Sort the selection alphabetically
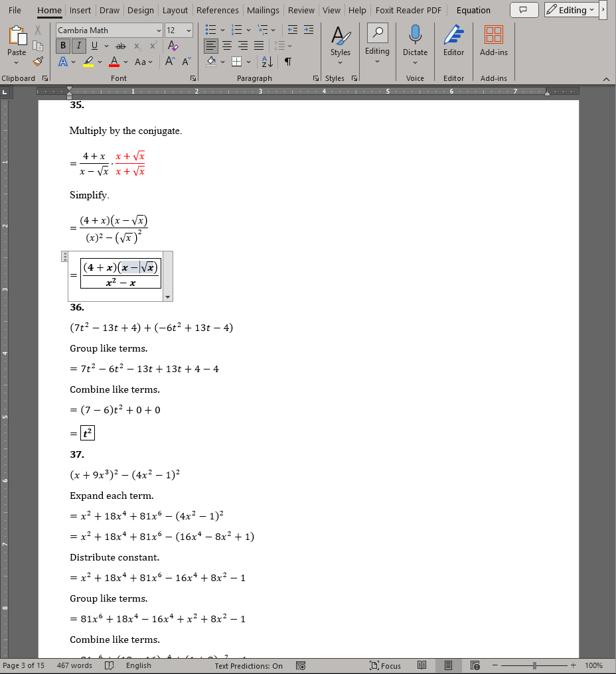 (x=267, y=62)
